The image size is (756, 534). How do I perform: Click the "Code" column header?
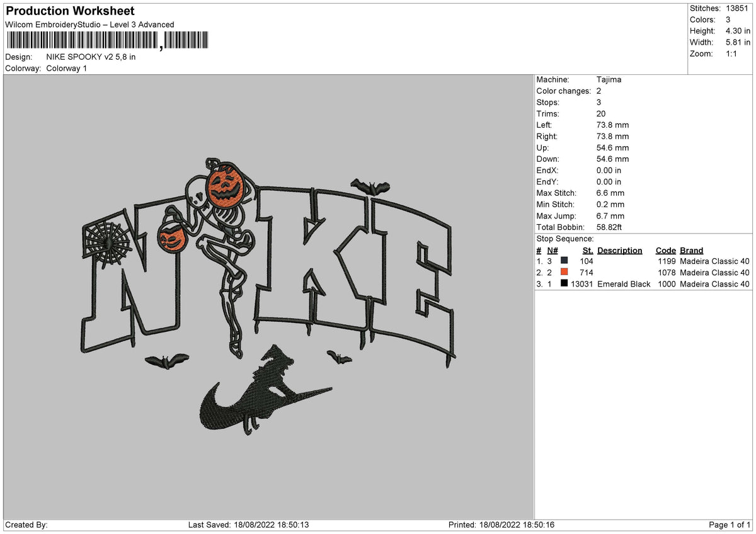click(x=665, y=250)
